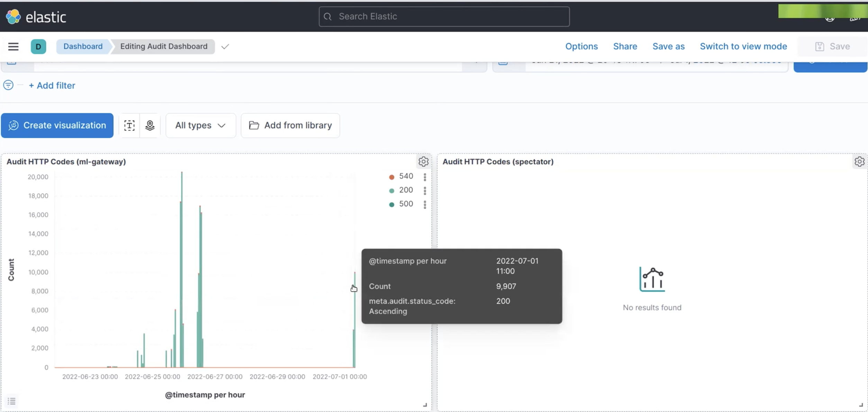
Task: Click the Elastic logo icon
Action: [13, 17]
